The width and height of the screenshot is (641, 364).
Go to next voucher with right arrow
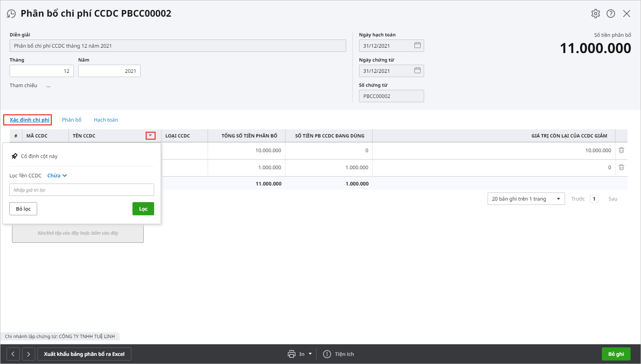29,354
